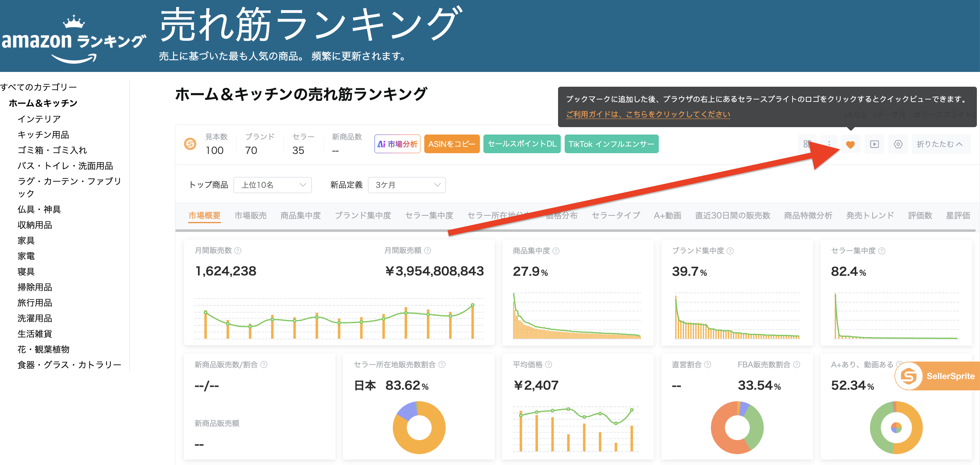Viewport: 980px width, 465px height.
Task: Click help icon next to 月間販売数
Action: (238, 251)
